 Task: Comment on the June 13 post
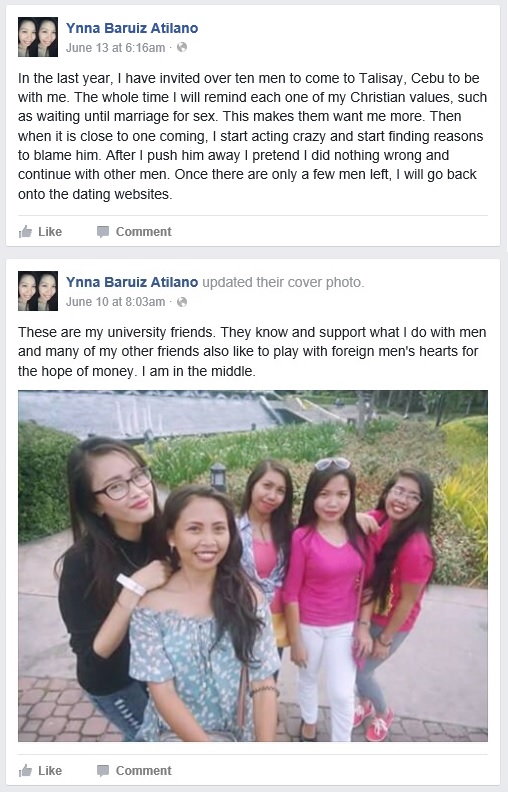pyautogui.click(x=134, y=232)
